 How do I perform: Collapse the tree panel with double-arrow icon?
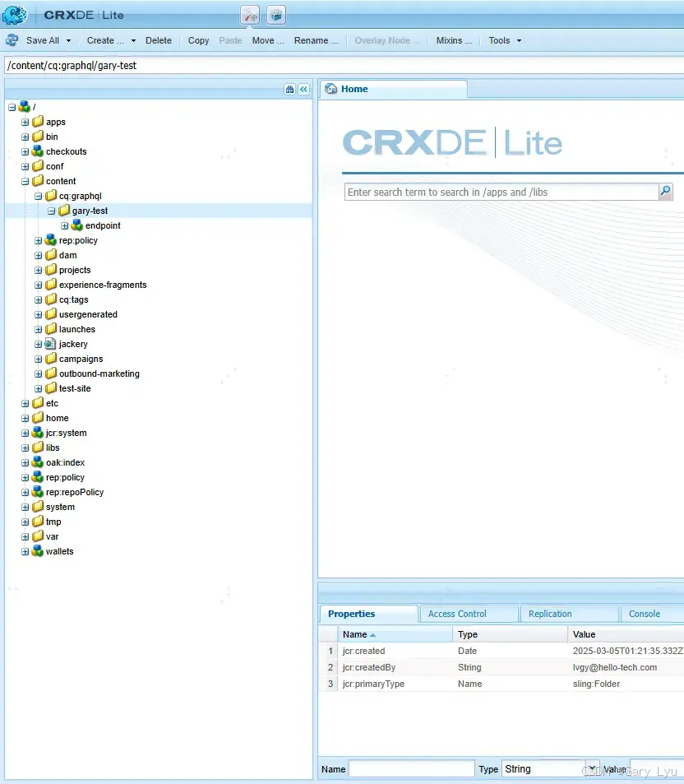pyautogui.click(x=304, y=90)
